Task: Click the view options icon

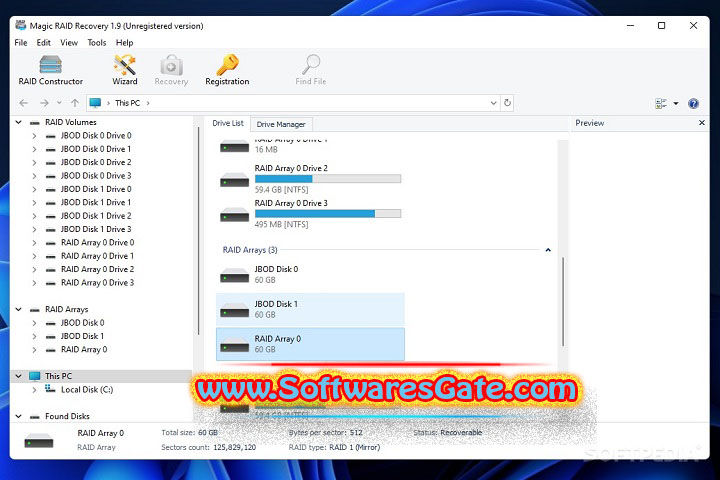Action: pyautogui.click(x=661, y=103)
